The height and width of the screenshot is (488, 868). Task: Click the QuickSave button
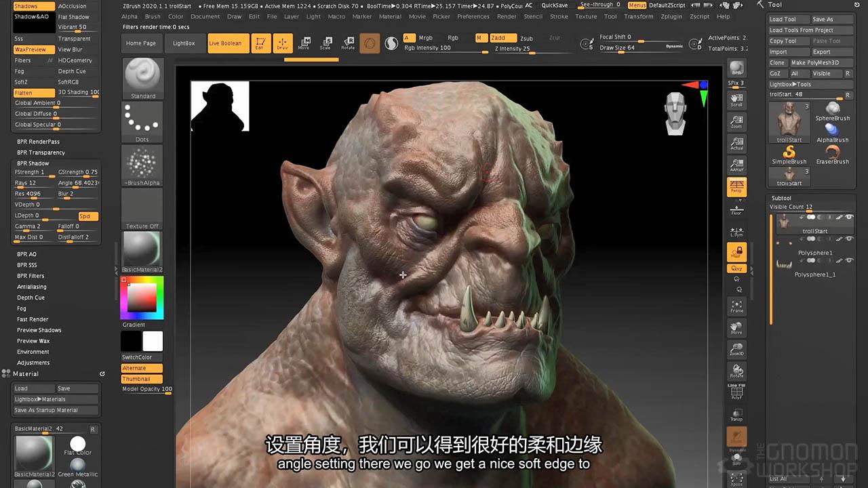click(x=555, y=5)
